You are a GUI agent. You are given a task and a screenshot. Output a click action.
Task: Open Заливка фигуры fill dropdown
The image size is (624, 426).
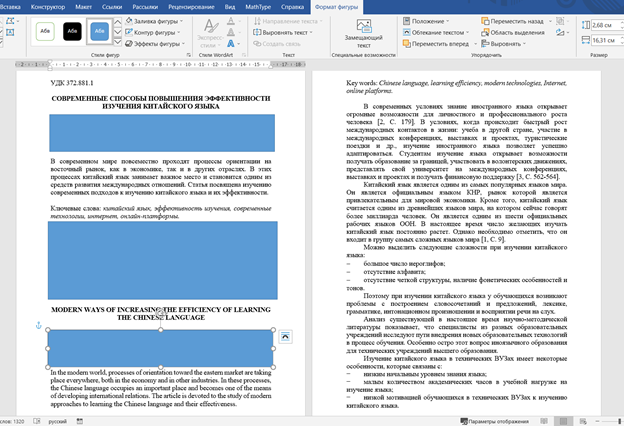(154, 21)
